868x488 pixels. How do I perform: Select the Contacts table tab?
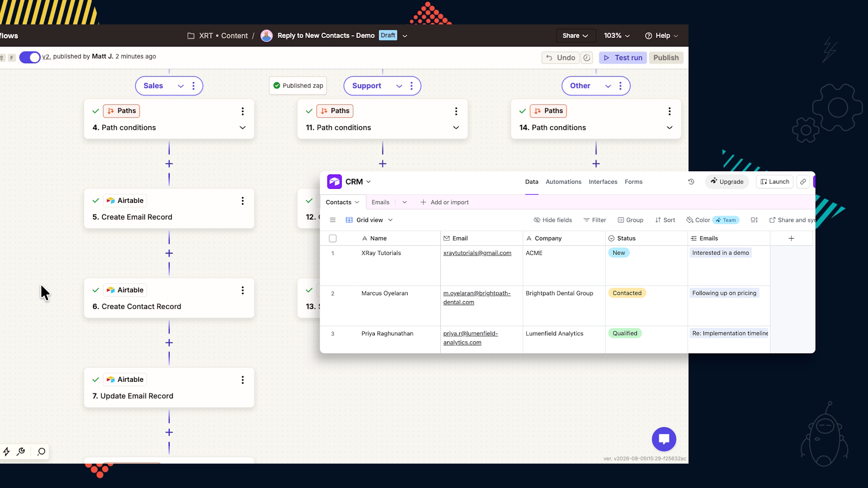[342, 202]
